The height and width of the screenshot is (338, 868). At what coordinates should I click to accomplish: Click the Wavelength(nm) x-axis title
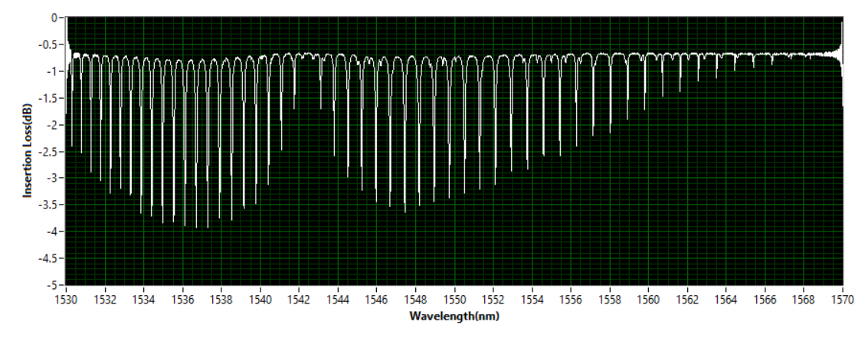click(x=454, y=316)
